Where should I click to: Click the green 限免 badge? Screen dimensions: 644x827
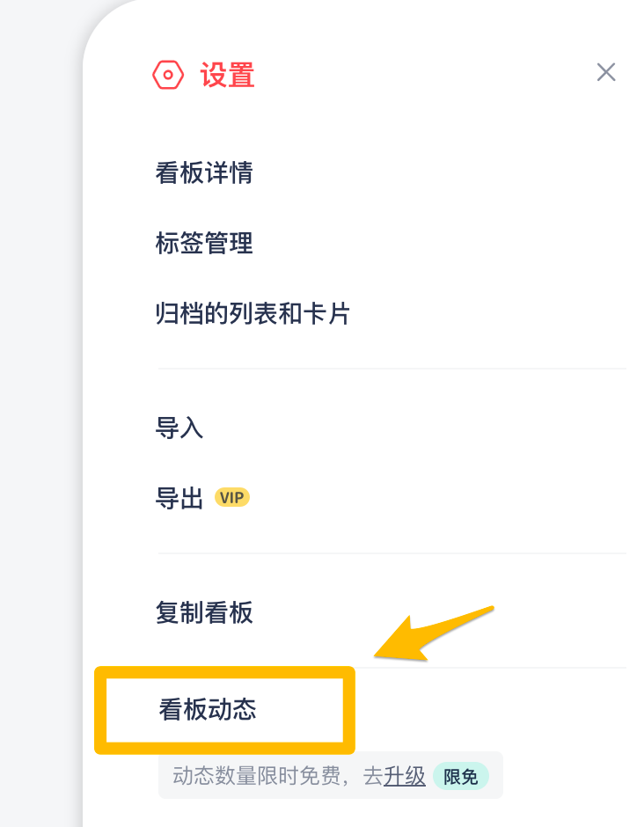coord(460,777)
